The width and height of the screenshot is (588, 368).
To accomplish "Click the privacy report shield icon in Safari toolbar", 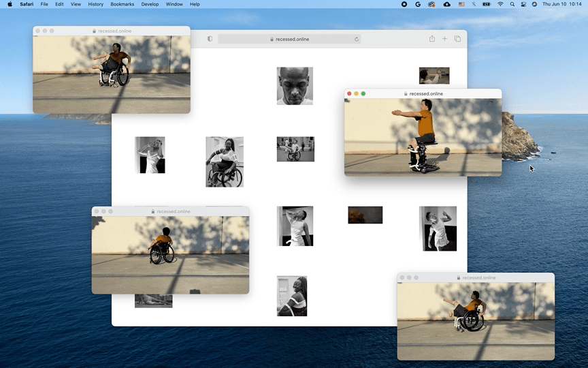I will 210,39.
